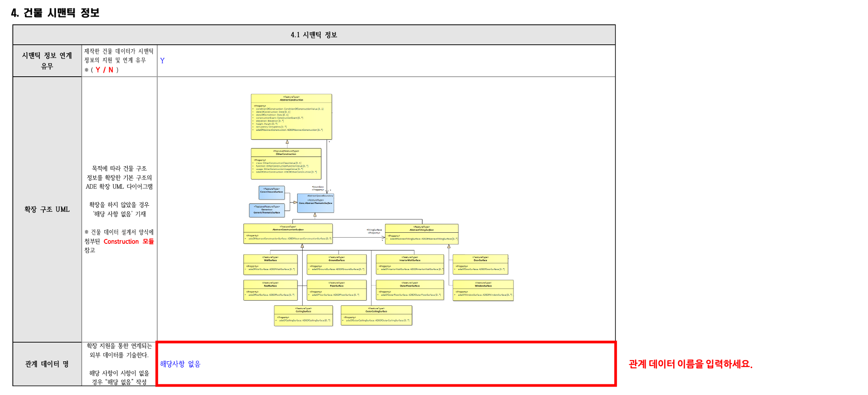Click the 'usage: OtherConstructionUsageValue' property line
The height and width of the screenshot is (395, 868).
279,169
